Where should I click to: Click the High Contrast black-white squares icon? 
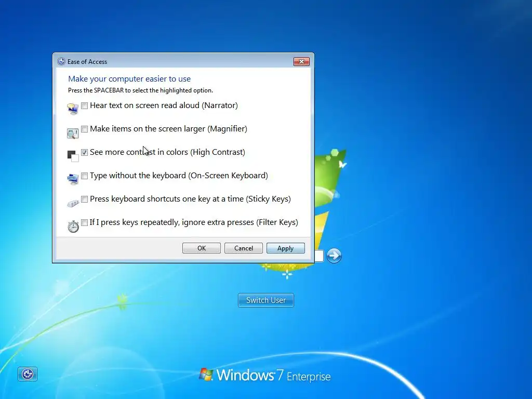(x=73, y=156)
